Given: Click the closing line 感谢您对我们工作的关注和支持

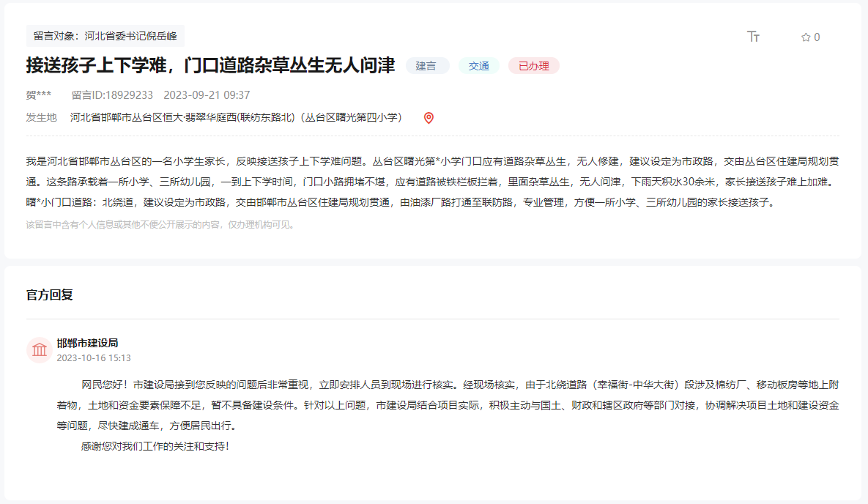Looking at the screenshot, I should [x=155, y=446].
